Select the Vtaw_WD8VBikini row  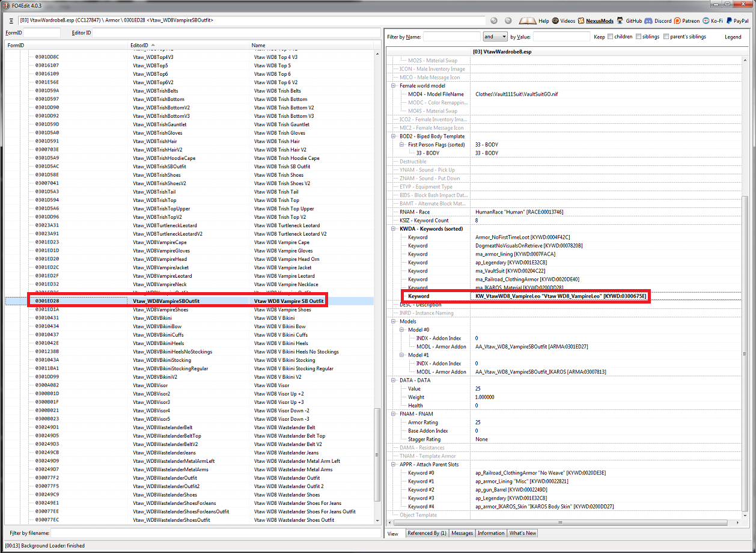click(x=189, y=318)
